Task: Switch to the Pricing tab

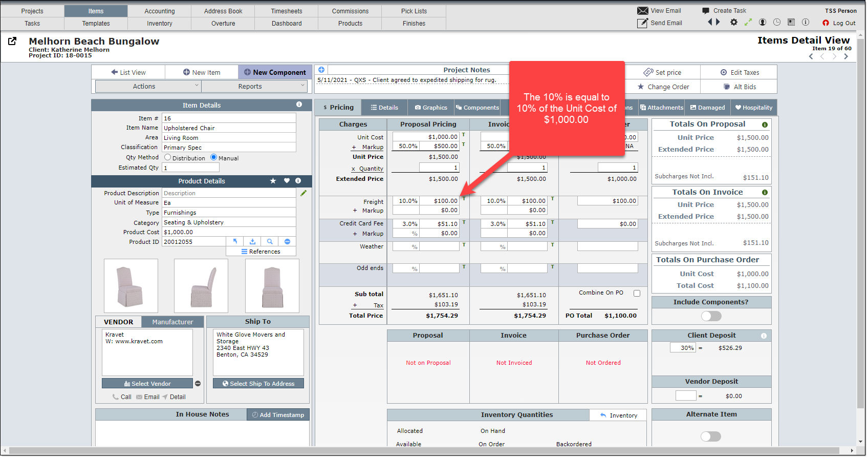Action: (338, 108)
